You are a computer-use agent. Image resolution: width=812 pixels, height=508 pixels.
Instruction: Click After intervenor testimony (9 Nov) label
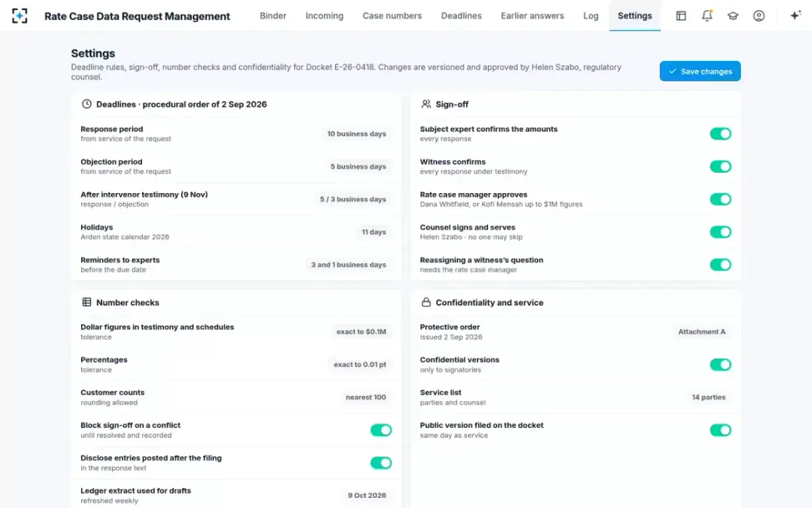144,194
